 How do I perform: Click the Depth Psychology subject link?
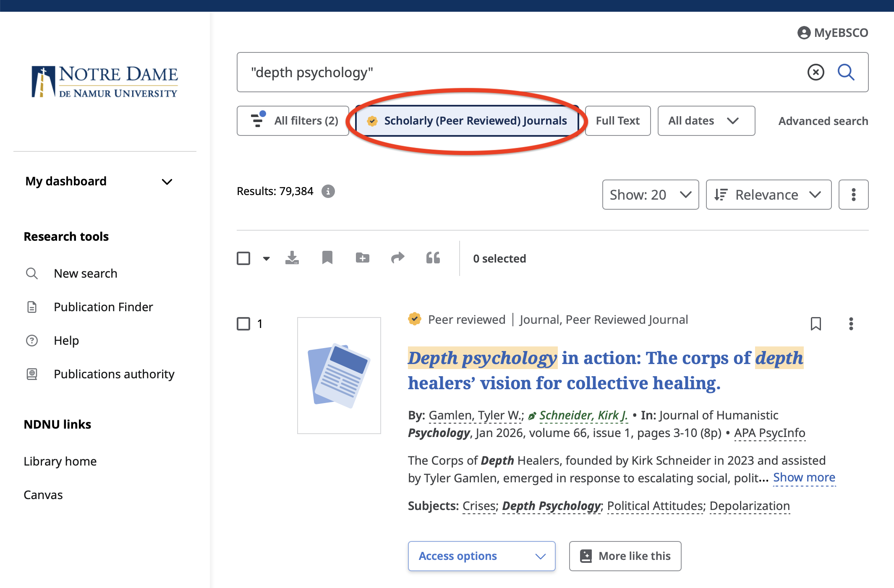[552, 506]
